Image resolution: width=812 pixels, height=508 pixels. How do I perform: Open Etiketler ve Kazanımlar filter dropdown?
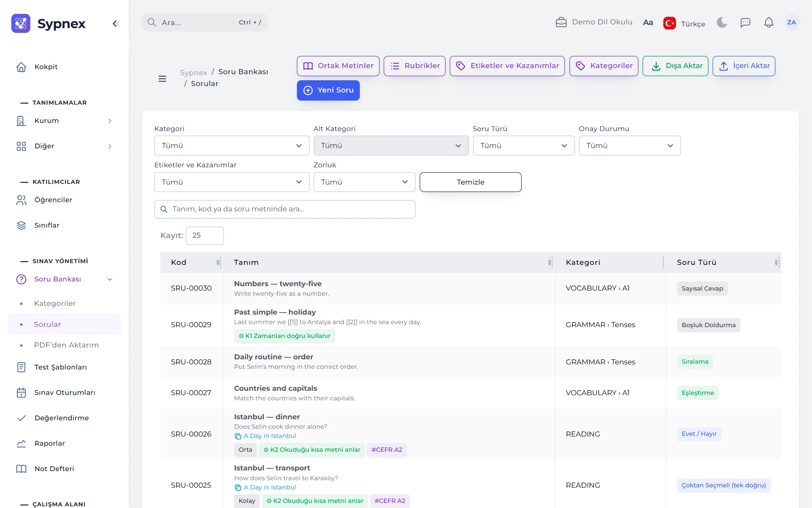232,182
